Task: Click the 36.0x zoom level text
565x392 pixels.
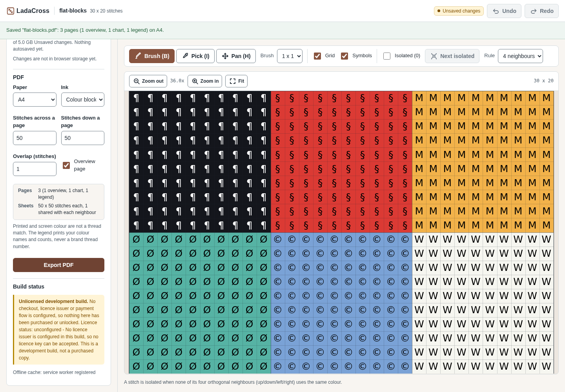Action: point(177,81)
